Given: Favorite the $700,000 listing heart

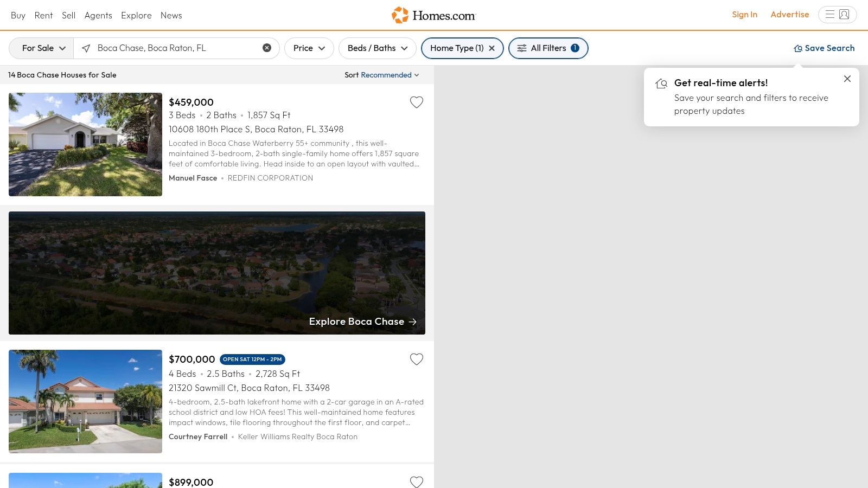Looking at the screenshot, I should pyautogui.click(x=417, y=359).
